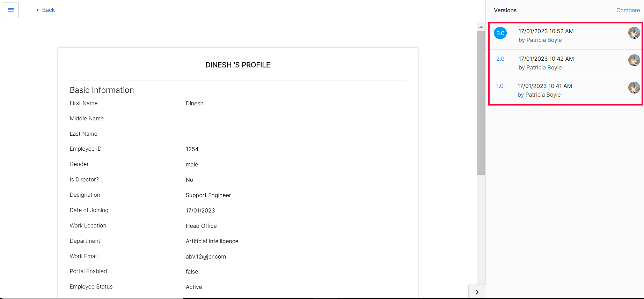Click Patricia Boyle avatar on version 2.0
The image size is (644, 299).
pyautogui.click(x=634, y=60)
